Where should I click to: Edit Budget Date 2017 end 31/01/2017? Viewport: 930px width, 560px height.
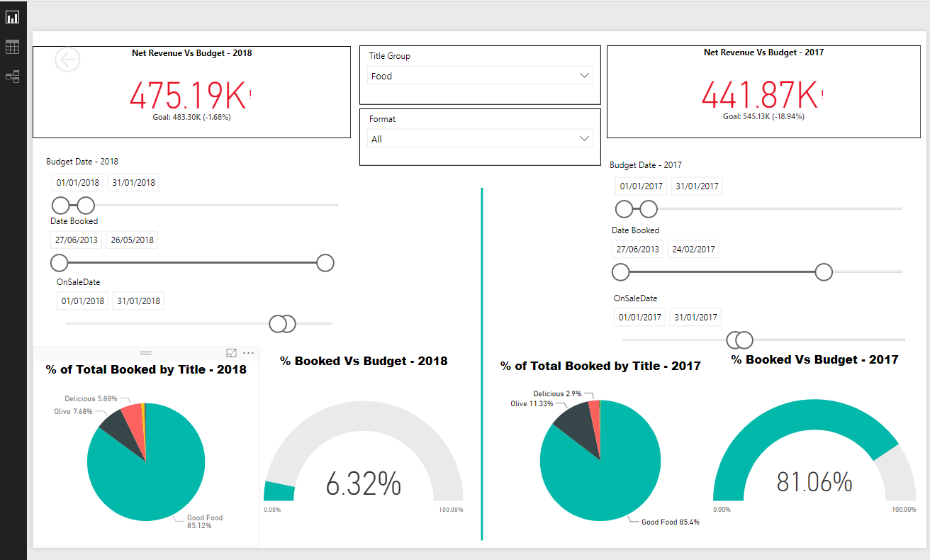[x=697, y=186]
